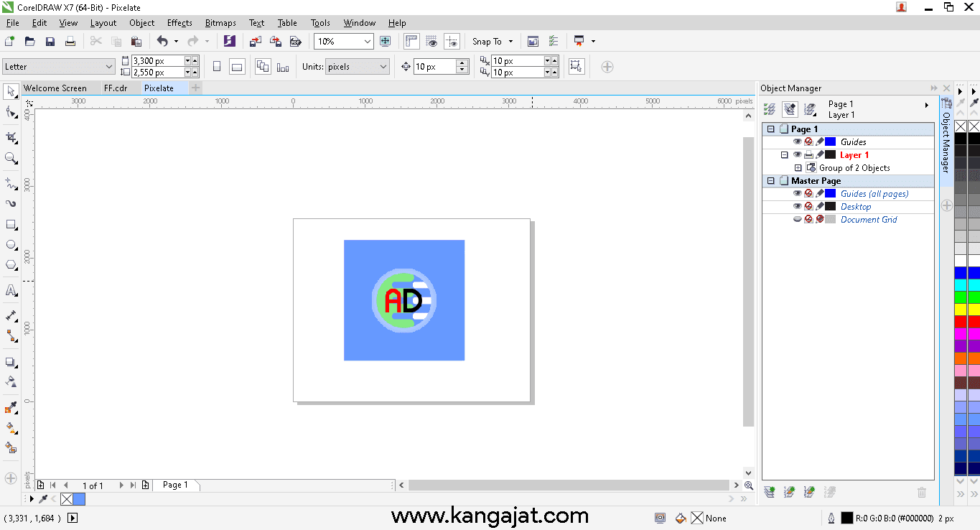This screenshot has height=530, width=980.
Task: Collapse the Page 1 tree node
Action: pyautogui.click(x=771, y=129)
